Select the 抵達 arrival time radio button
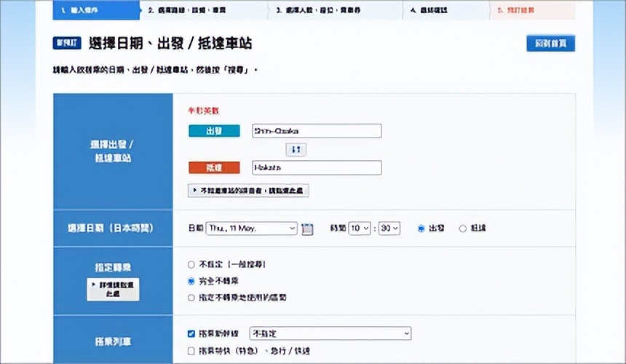The height and width of the screenshot is (364, 626). coord(462,229)
